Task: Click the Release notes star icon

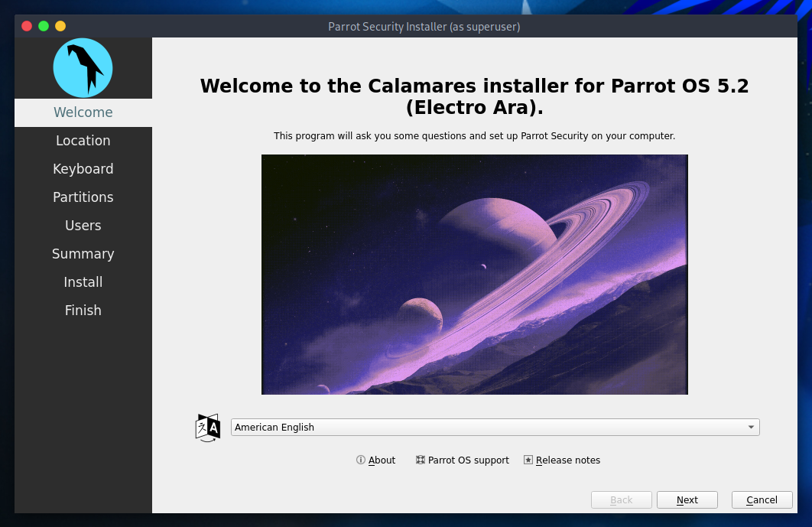Action: coord(528,460)
